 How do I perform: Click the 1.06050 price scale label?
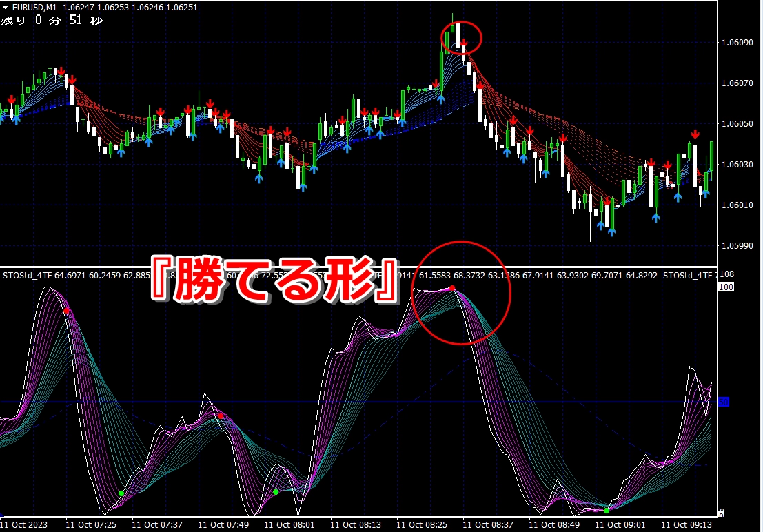tap(737, 123)
